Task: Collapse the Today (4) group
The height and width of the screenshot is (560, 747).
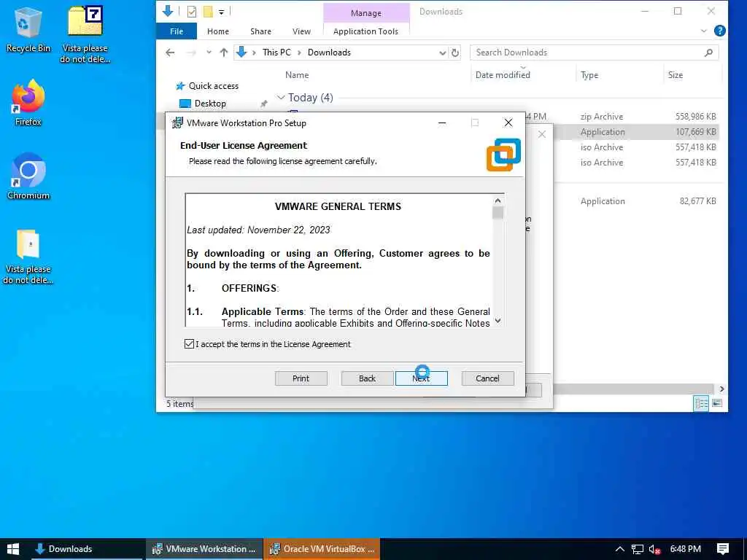Action: pyautogui.click(x=281, y=98)
